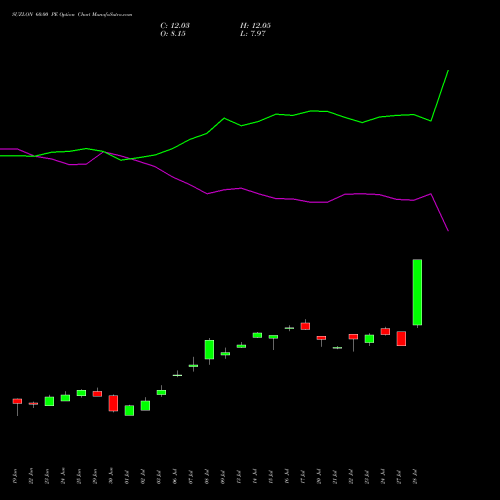
Task: Select the low value L: 7.97
Action: click(253, 34)
